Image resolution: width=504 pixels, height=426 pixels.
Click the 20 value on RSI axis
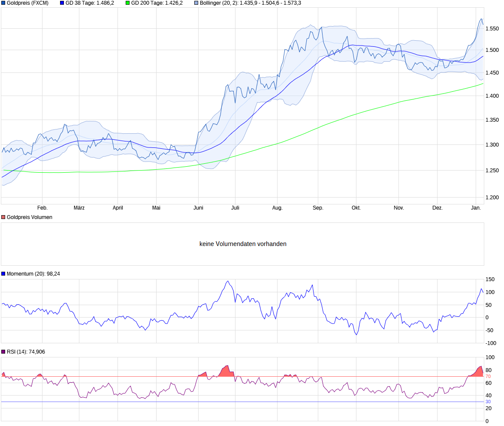489,408
